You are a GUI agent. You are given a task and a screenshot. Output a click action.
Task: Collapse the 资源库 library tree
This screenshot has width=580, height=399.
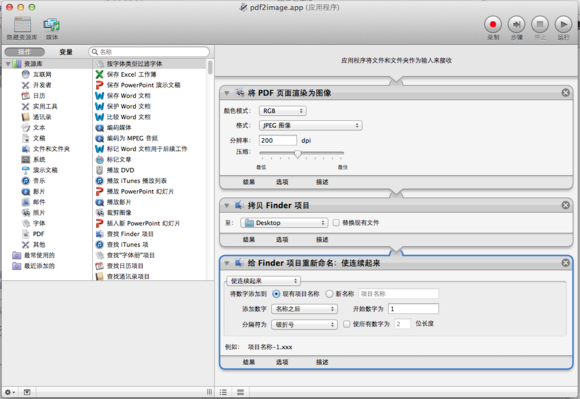[8, 64]
